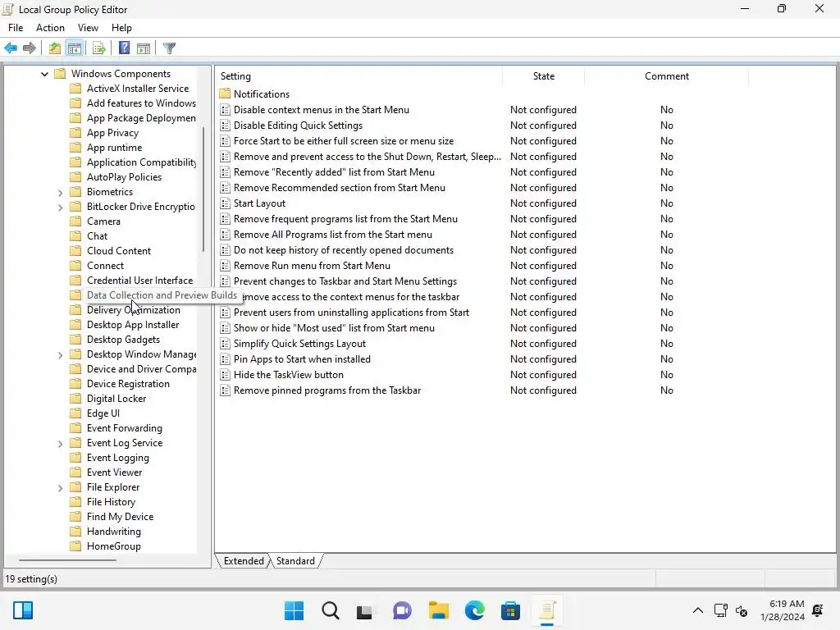Sort by the Comment column header
The height and width of the screenshot is (630, 840).
(x=666, y=76)
